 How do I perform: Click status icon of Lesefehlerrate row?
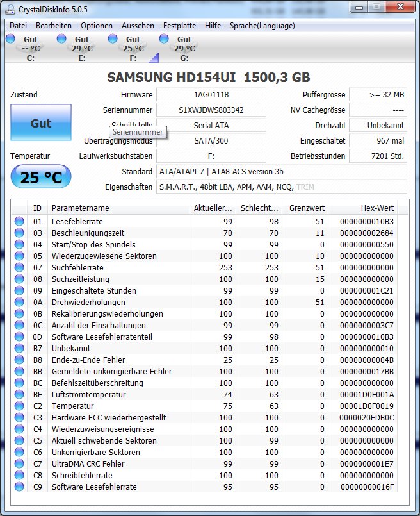pyautogui.click(x=19, y=221)
